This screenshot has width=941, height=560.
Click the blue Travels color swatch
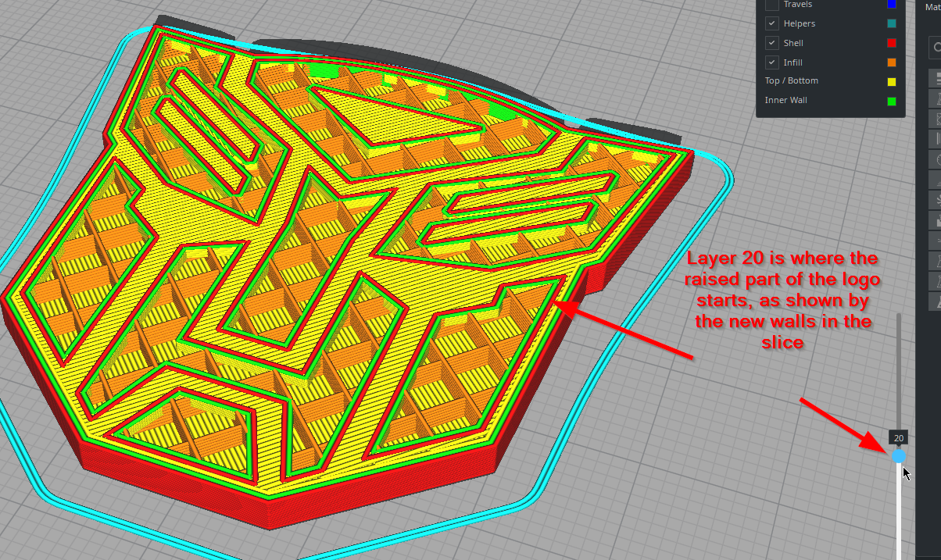pyautogui.click(x=892, y=5)
